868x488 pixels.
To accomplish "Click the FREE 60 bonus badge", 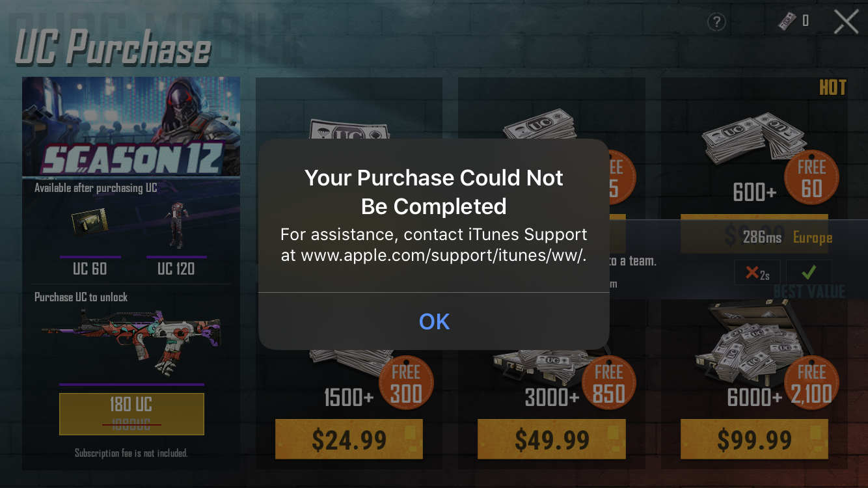I will point(811,178).
